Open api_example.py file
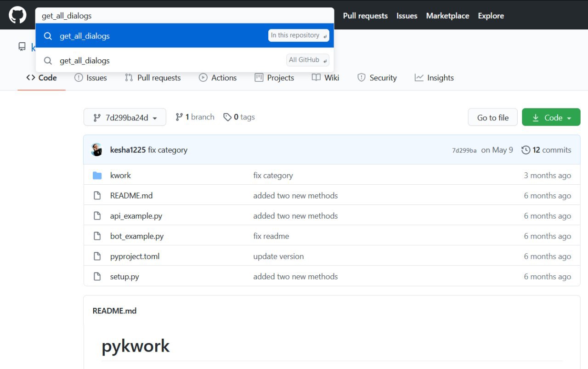 136,216
